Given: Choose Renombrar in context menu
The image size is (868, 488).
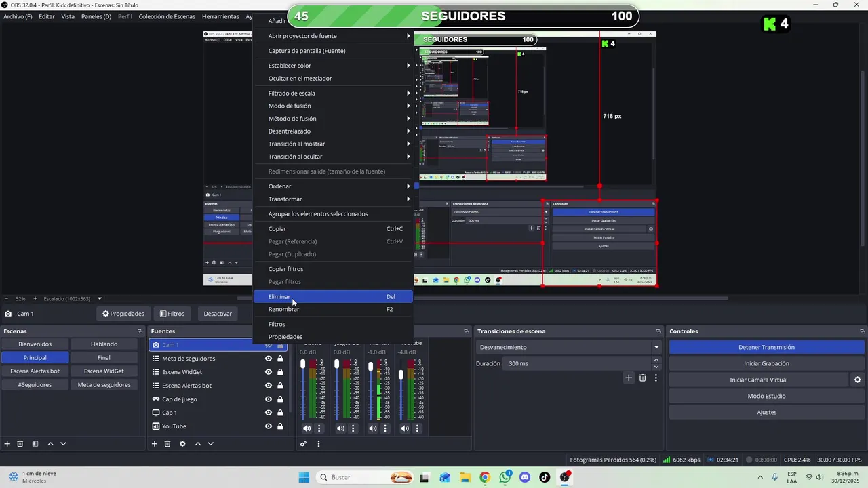Looking at the screenshot, I should tap(333, 310).
